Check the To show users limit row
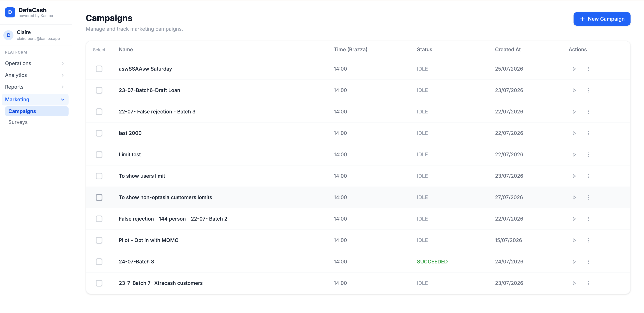The image size is (644, 313). click(x=99, y=176)
